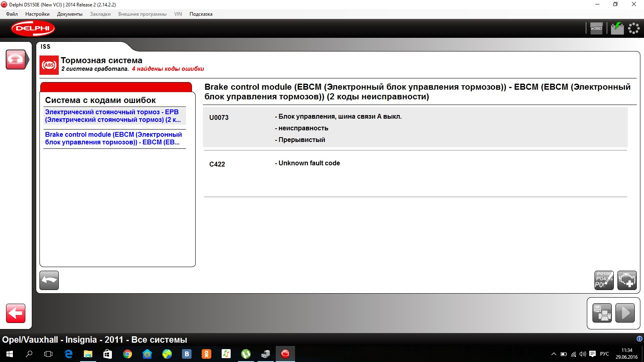644x362 pixels.
Task: Open the Закладки menu
Action: [100, 14]
